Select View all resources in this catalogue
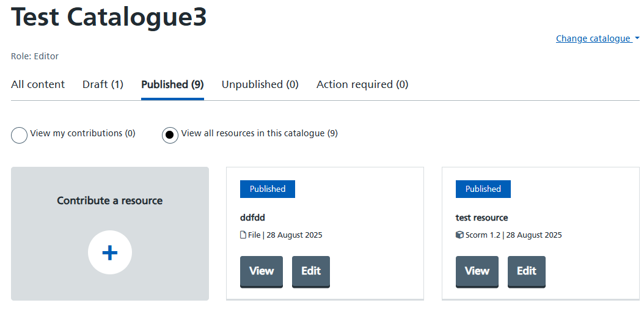The width and height of the screenshot is (644, 311). (170, 135)
